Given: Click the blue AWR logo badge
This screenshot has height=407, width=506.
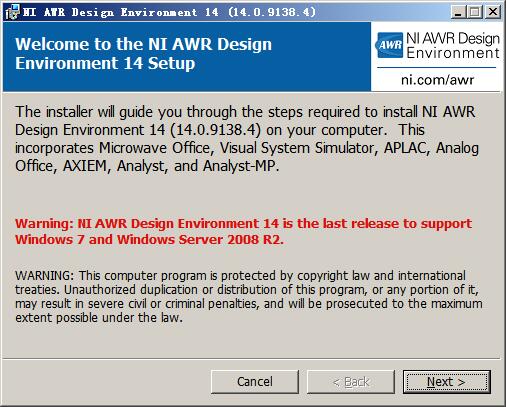Looking at the screenshot, I should coord(389,45).
